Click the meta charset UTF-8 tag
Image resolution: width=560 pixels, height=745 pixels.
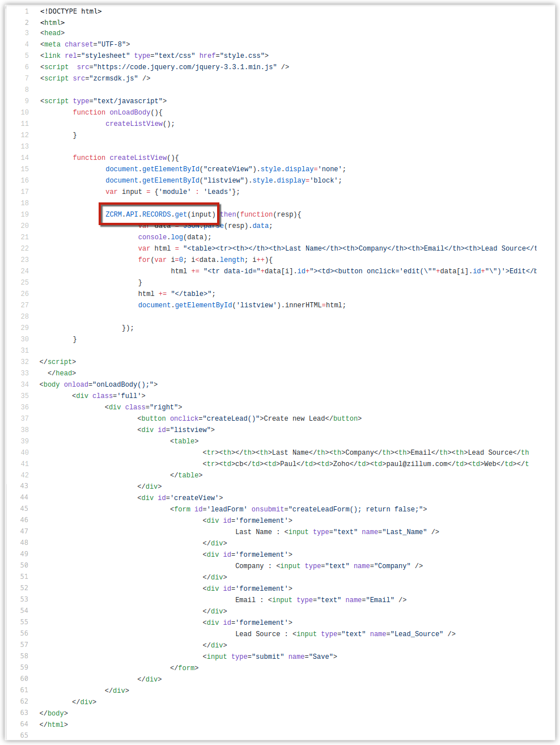pos(85,44)
